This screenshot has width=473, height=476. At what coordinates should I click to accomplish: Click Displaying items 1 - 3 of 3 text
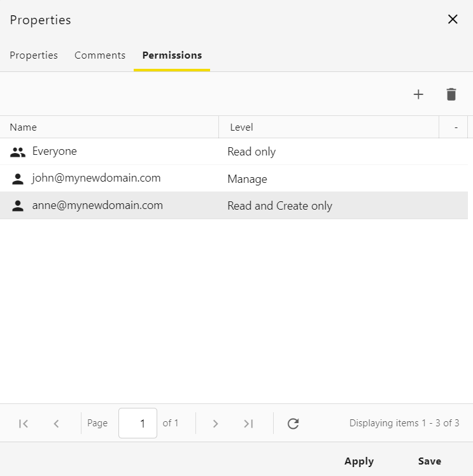404,423
